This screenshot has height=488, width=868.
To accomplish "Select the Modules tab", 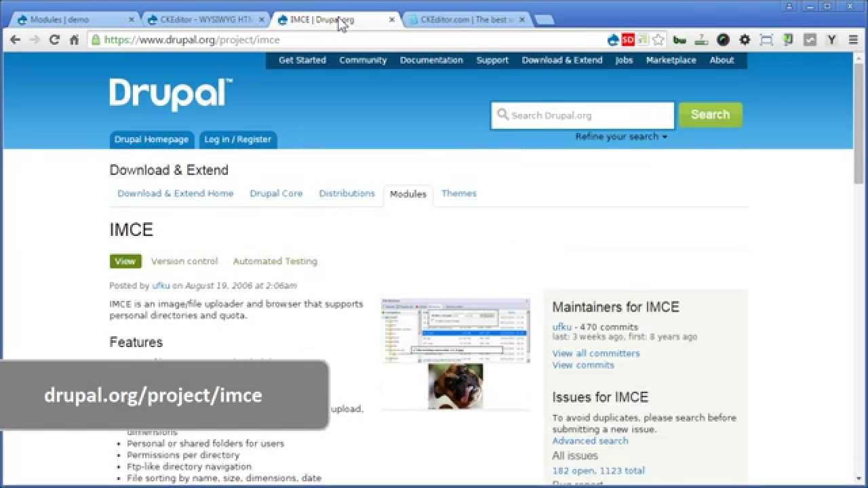I will coord(408,195).
